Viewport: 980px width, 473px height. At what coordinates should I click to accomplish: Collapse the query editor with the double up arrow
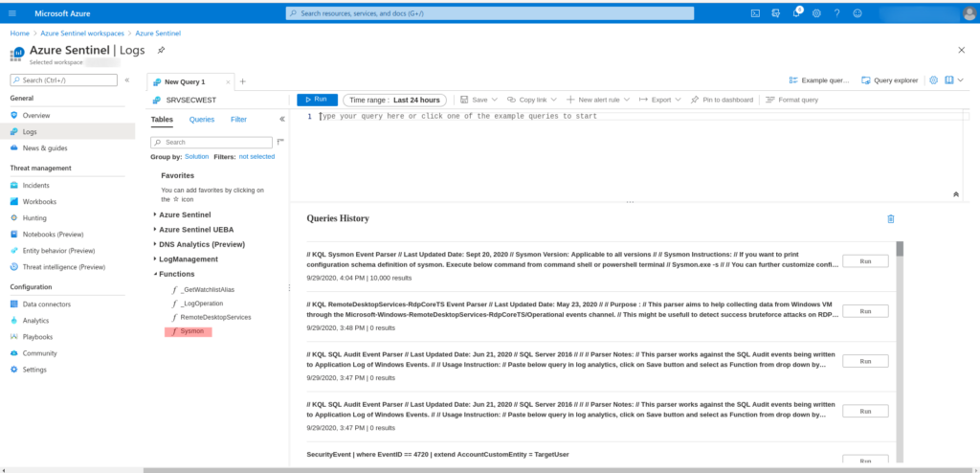click(956, 194)
